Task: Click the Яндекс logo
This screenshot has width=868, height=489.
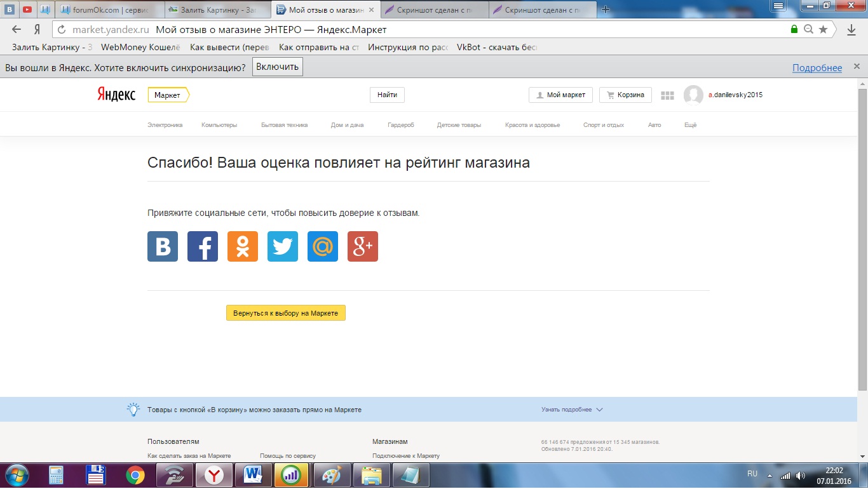Action: pos(116,95)
